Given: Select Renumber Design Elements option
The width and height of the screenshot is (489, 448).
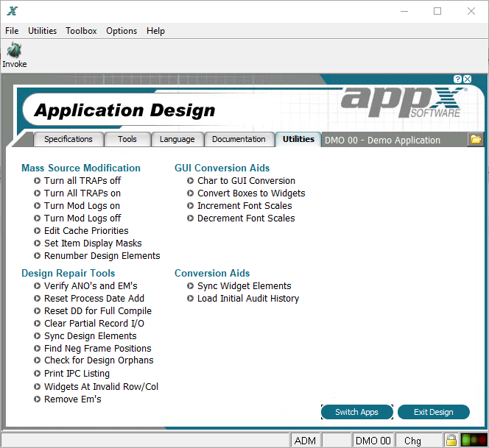Looking at the screenshot, I should (x=102, y=256).
